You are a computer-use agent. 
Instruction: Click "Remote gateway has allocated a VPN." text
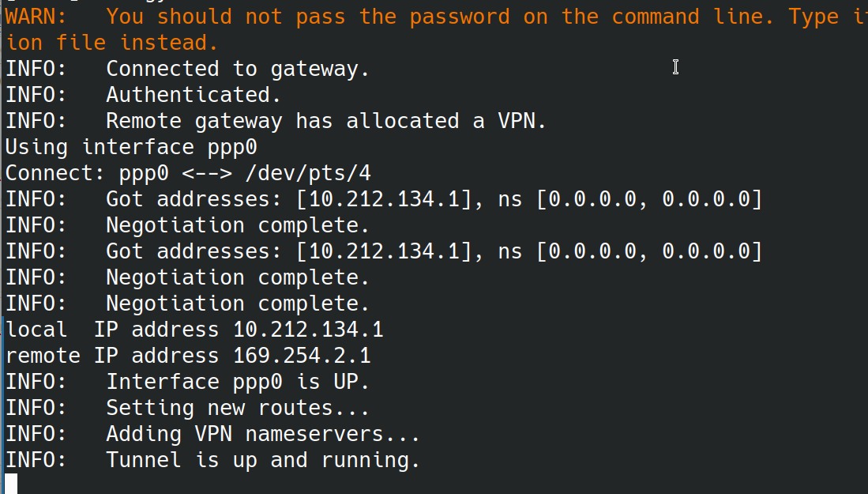click(326, 121)
